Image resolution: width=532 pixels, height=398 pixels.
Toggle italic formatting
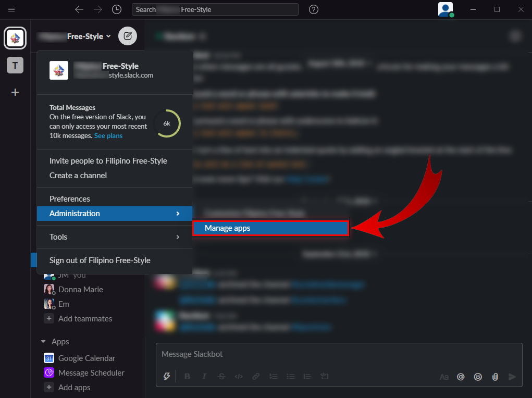(204, 376)
